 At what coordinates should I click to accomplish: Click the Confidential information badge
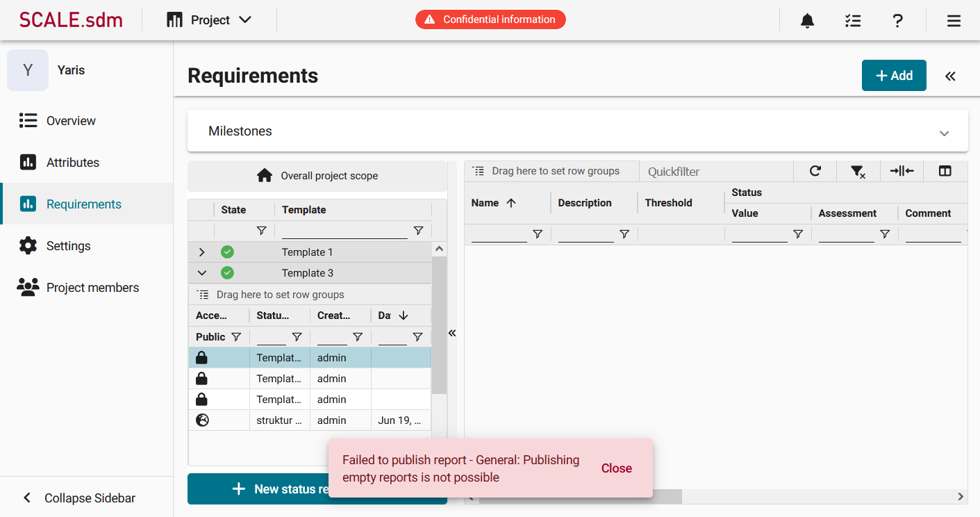(x=490, y=19)
